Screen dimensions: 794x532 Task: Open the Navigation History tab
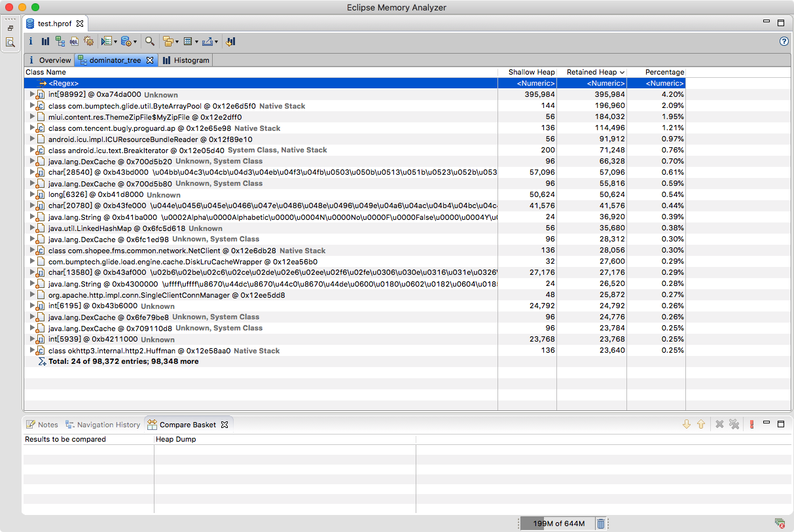coord(103,425)
